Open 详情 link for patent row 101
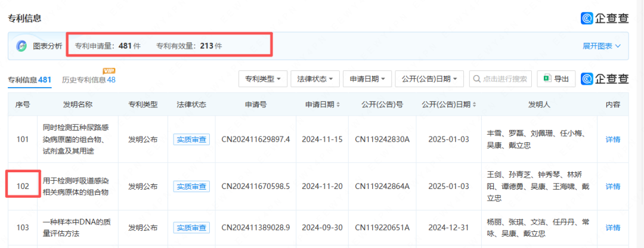The height and width of the screenshot is (248, 644). tap(612, 139)
